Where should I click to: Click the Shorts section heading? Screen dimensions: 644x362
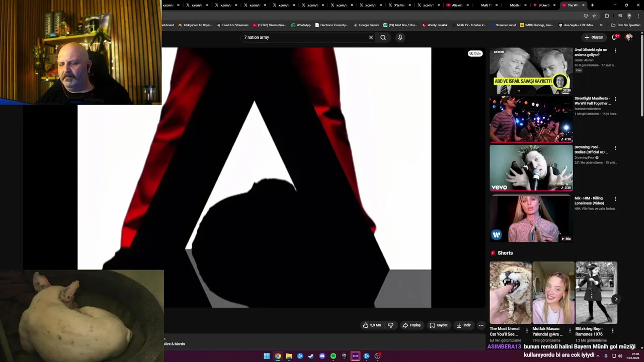coord(505,253)
